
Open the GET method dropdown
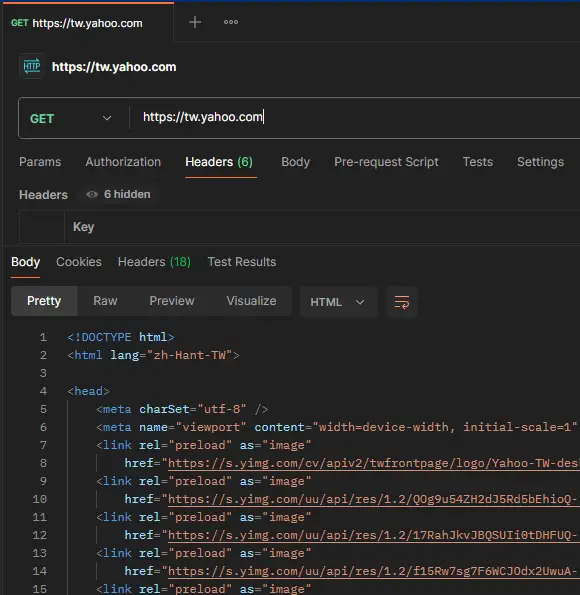pos(71,118)
